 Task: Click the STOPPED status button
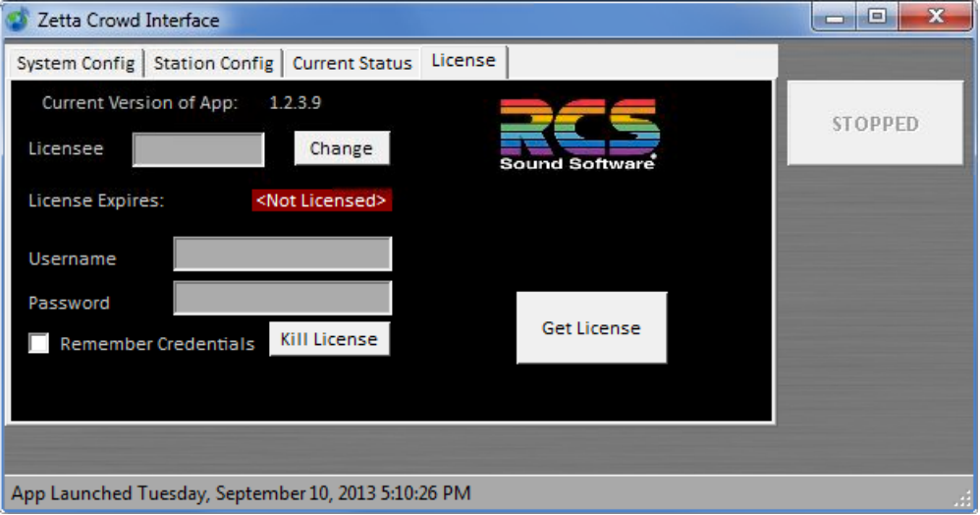[x=875, y=123]
